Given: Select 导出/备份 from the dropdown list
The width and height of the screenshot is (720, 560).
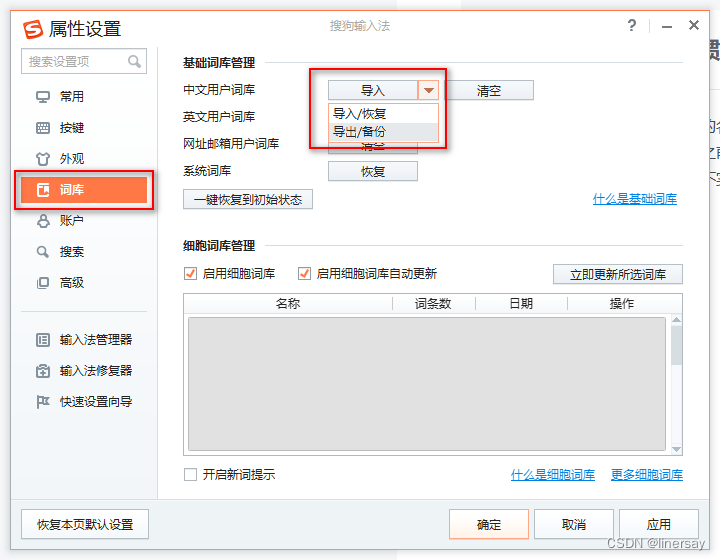Looking at the screenshot, I should pyautogui.click(x=383, y=132).
